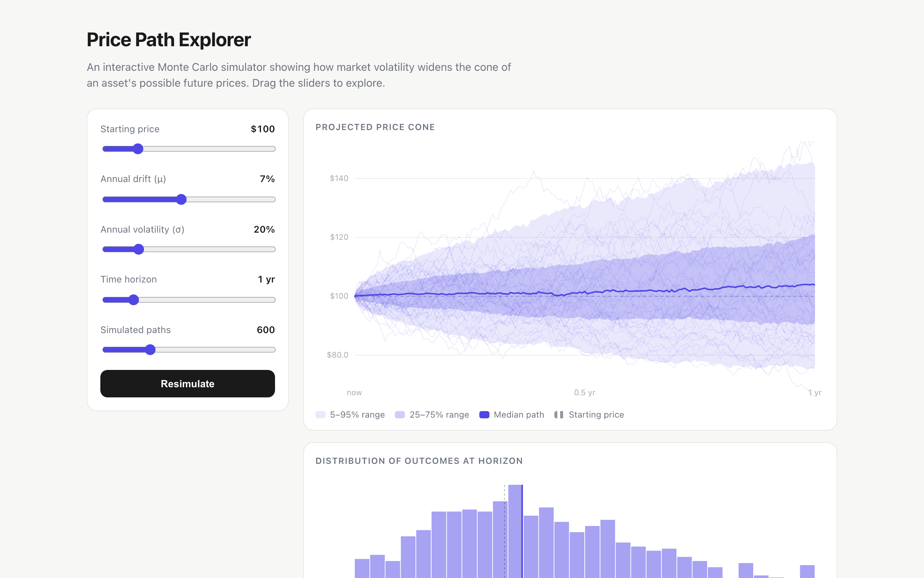Click the $80.0 axis label
The image size is (924, 578).
[x=337, y=355]
